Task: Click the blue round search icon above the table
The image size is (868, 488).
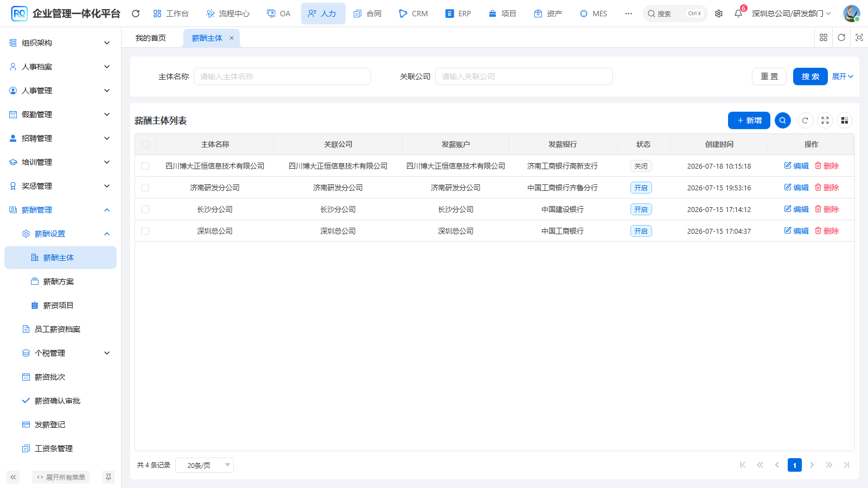Action: (783, 120)
